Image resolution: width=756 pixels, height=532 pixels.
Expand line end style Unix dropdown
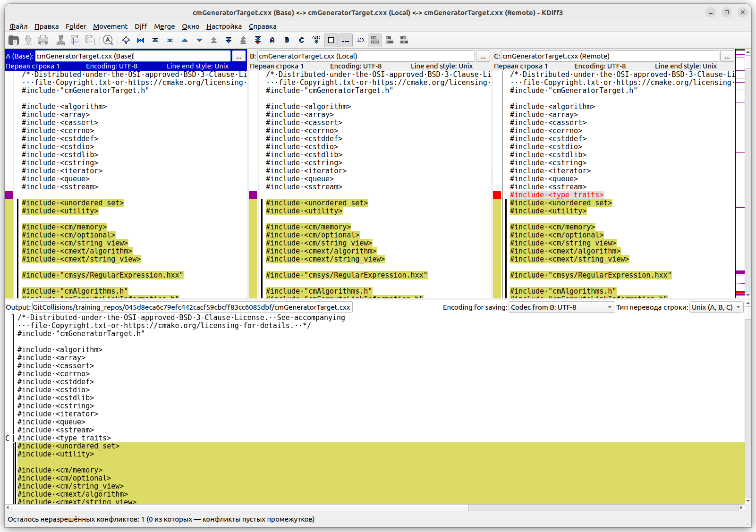[716, 307]
